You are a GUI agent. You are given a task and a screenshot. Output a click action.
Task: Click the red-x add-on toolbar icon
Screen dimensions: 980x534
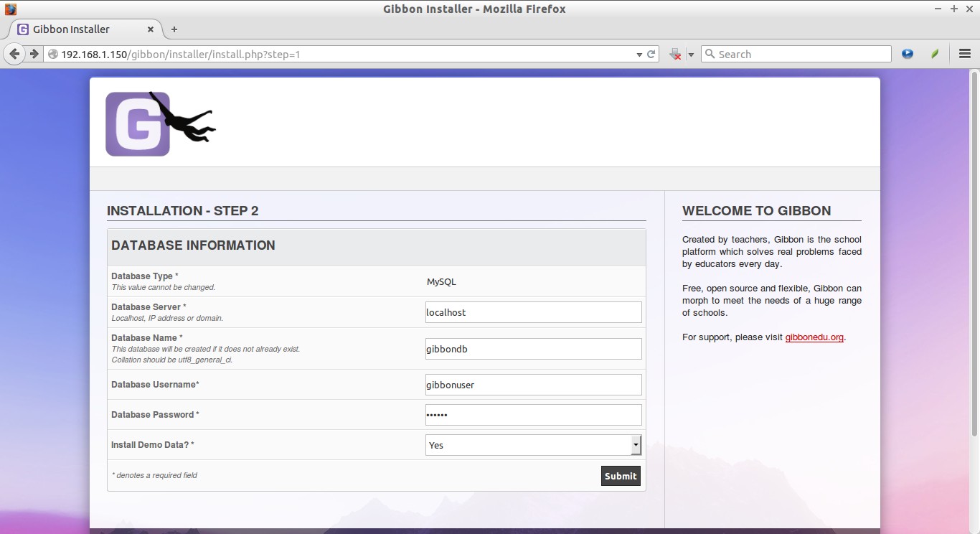[675, 55]
